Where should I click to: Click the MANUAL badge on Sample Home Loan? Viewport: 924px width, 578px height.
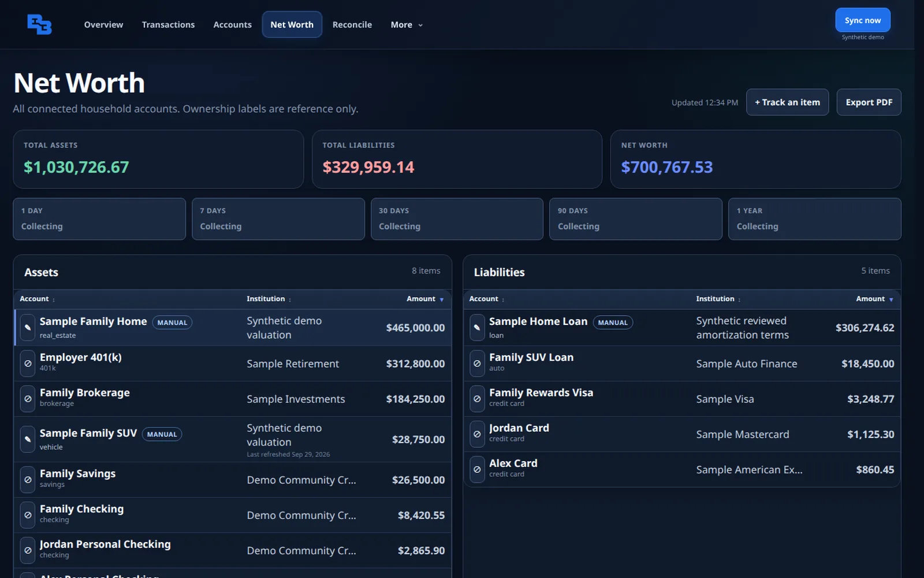pos(613,323)
